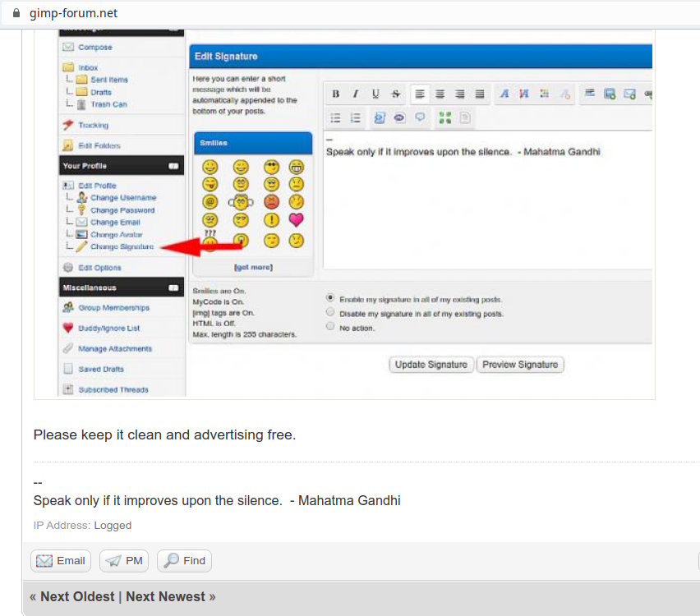The height and width of the screenshot is (616, 700).
Task: Insert a bullet list
Action: pos(335,117)
